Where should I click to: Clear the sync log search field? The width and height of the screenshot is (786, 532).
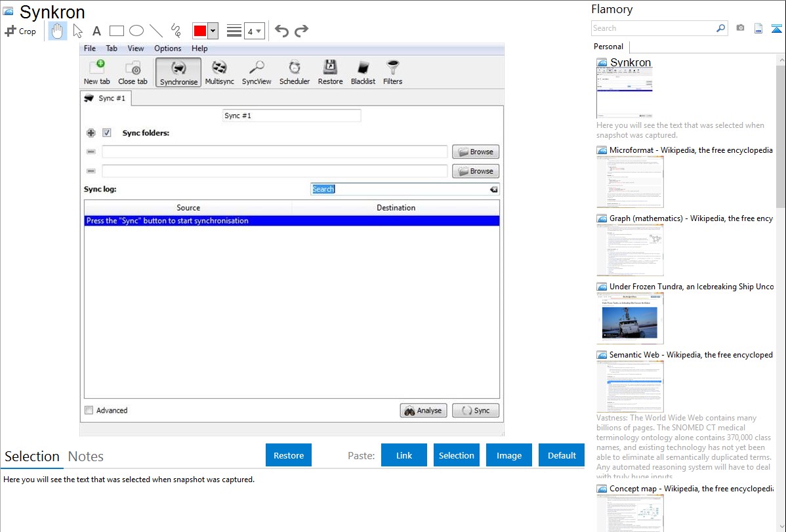pos(494,190)
